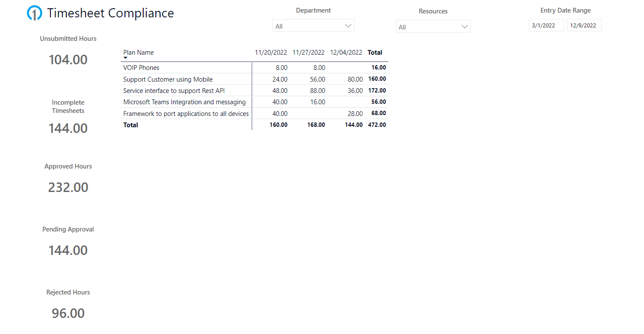Click the Timesheet Compliance logo icon
This screenshot has height=334, width=644.
(34, 13)
